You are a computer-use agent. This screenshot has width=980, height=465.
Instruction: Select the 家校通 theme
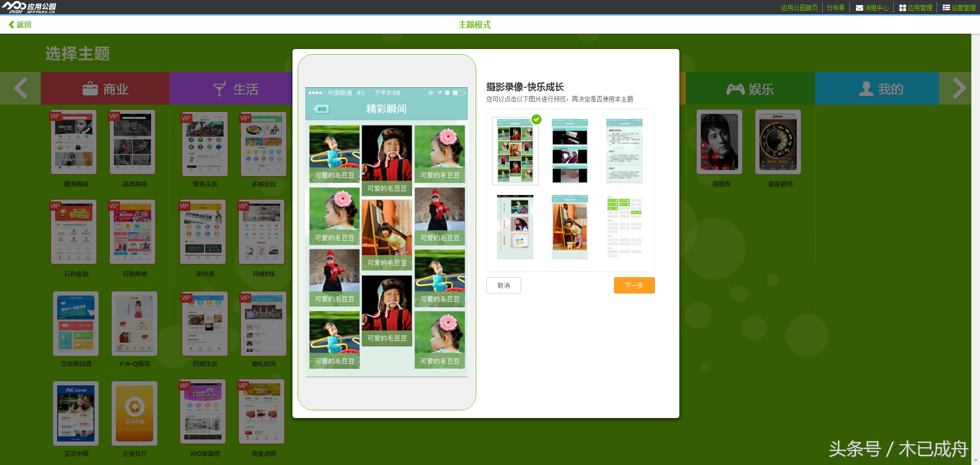[x=203, y=232]
